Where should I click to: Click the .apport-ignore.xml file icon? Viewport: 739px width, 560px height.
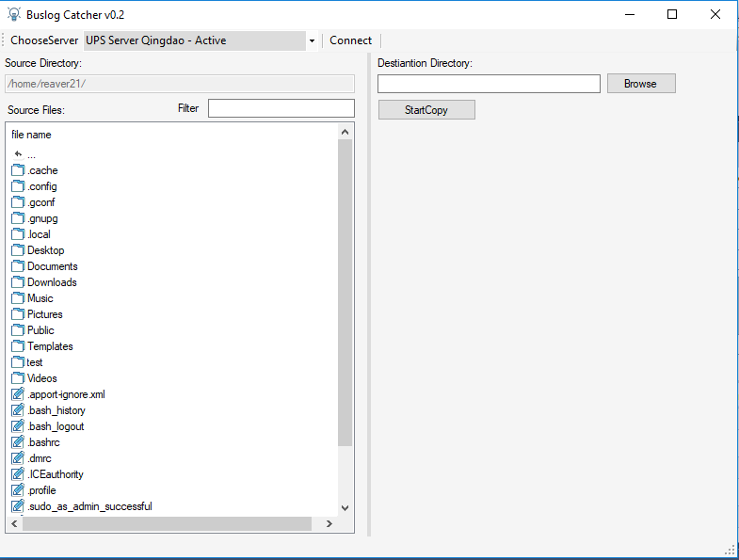pyautogui.click(x=18, y=394)
